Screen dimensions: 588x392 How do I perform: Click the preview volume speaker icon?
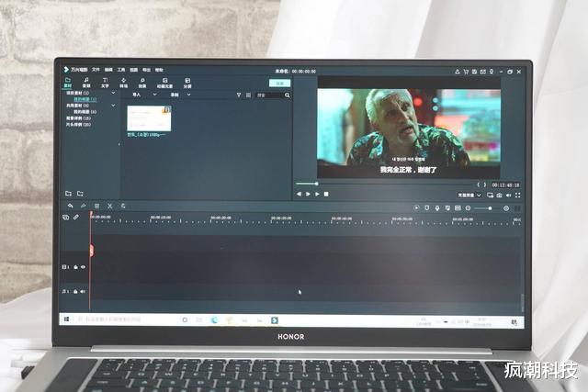[508, 196]
